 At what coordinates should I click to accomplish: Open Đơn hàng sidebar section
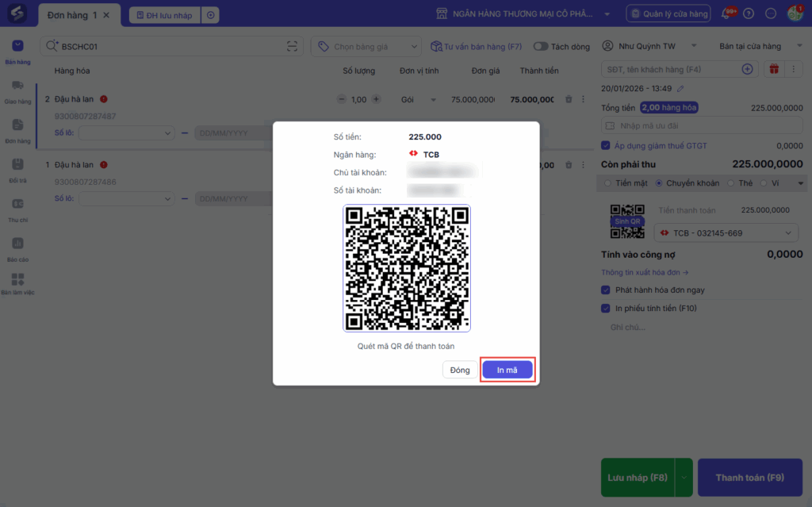pos(17,131)
